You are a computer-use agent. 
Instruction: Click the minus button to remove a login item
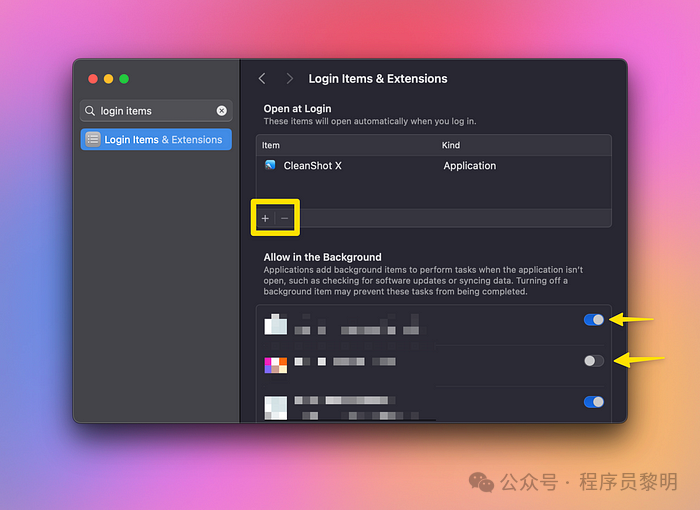tap(284, 218)
